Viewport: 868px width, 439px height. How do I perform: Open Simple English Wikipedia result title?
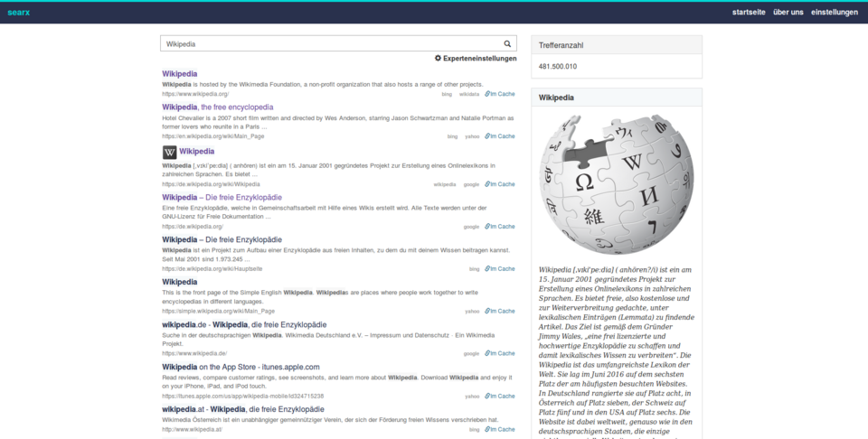click(x=179, y=282)
